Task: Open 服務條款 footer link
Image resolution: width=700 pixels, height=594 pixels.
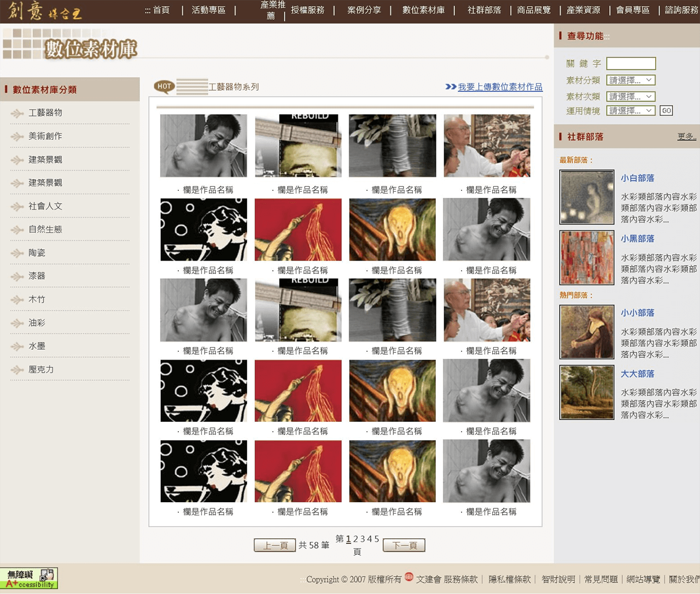Action: (460, 579)
